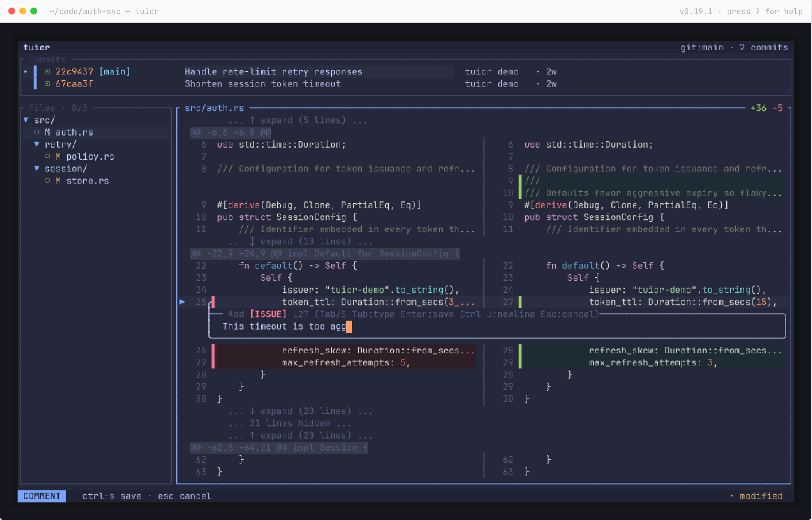812x520 pixels.
Task: Toggle reviewed checkbox for policy.rs
Action: pos(48,156)
